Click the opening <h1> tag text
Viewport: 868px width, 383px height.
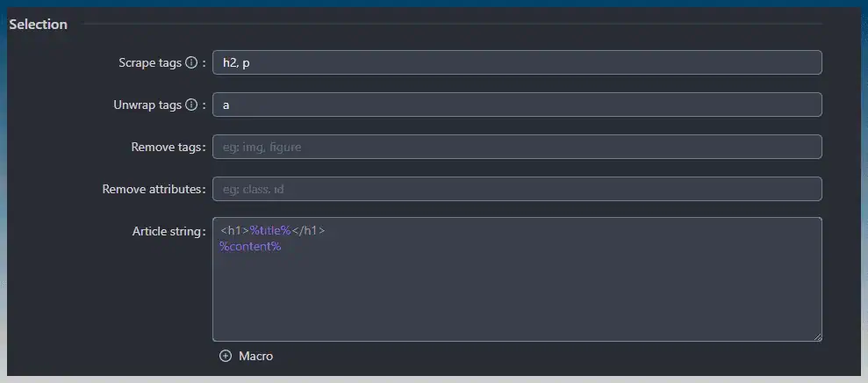tap(234, 230)
